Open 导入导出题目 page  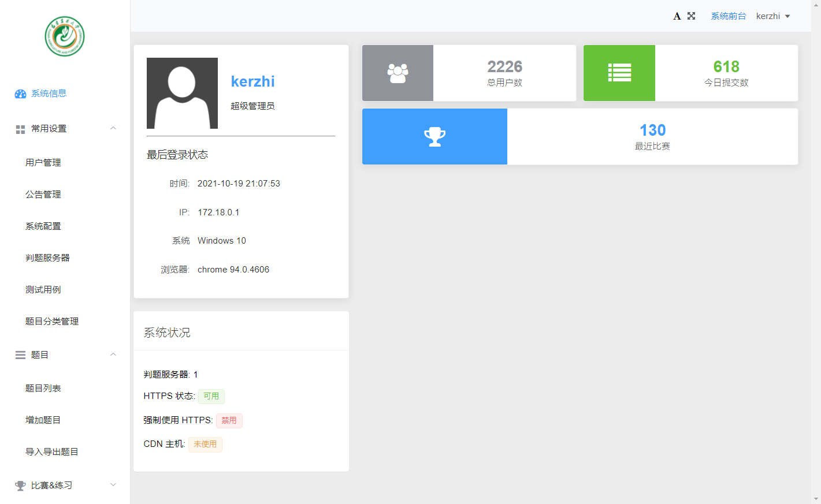point(52,452)
